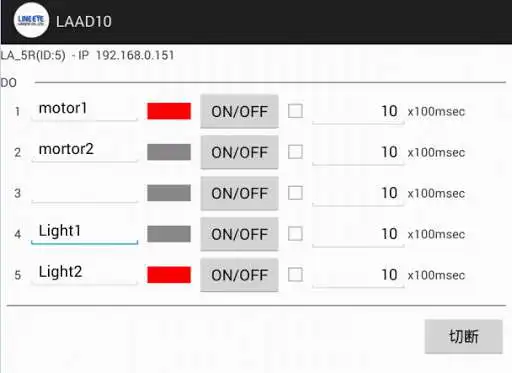The width and height of the screenshot is (512, 373).
Task: Toggle ON/OFF button for motor1
Action: 239,111
